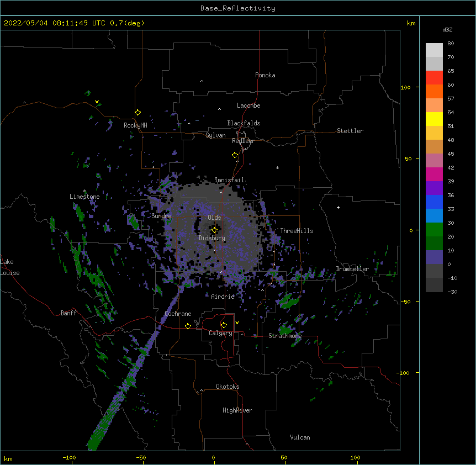Click the -100 tick on bottom axis
476x465 pixels.
[70, 457]
